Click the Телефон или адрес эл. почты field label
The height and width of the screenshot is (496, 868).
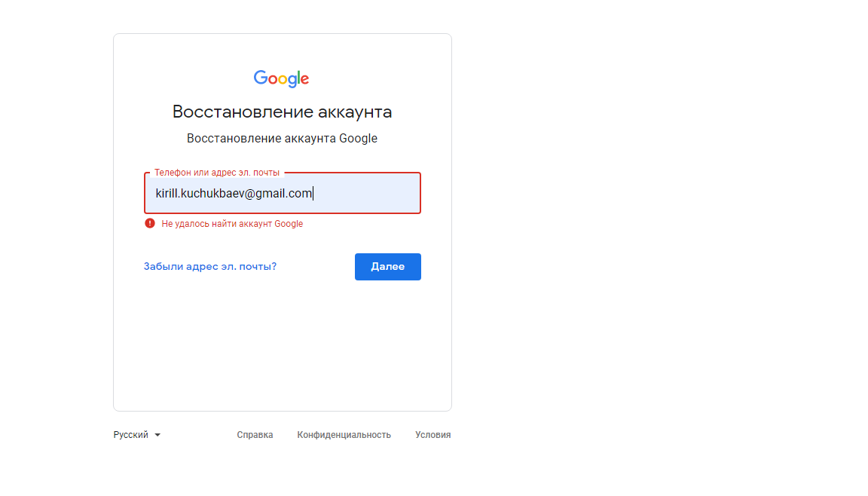coord(216,173)
